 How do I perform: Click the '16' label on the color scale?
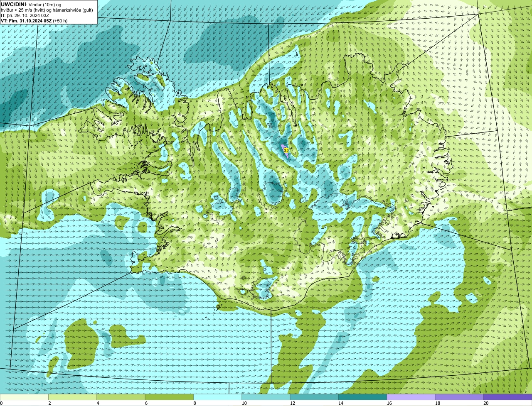(389, 403)
